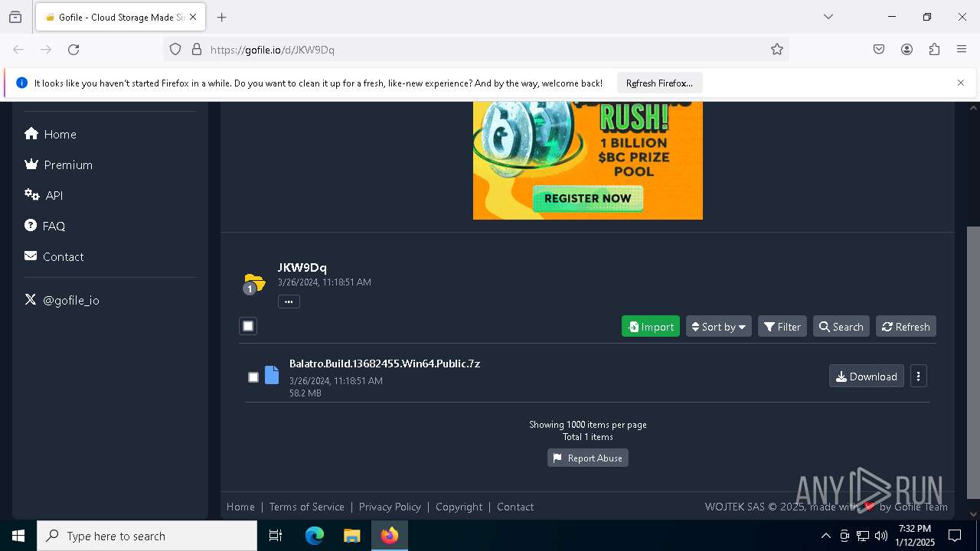980x551 pixels.
Task: Check the Balatro.Build 7z file checkbox
Action: tap(253, 377)
